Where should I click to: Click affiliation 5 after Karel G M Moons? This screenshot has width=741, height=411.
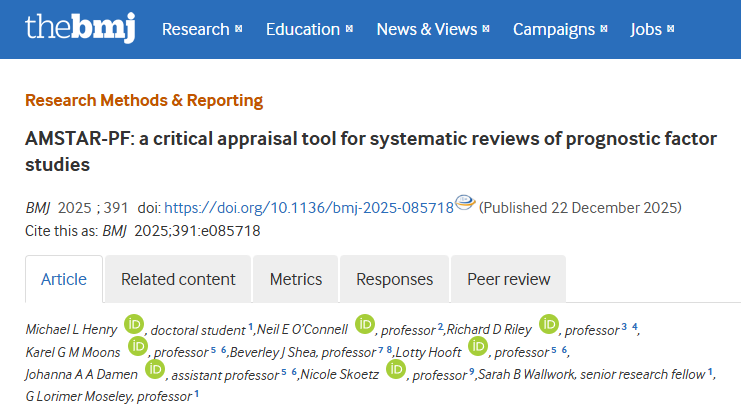click(x=213, y=349)
